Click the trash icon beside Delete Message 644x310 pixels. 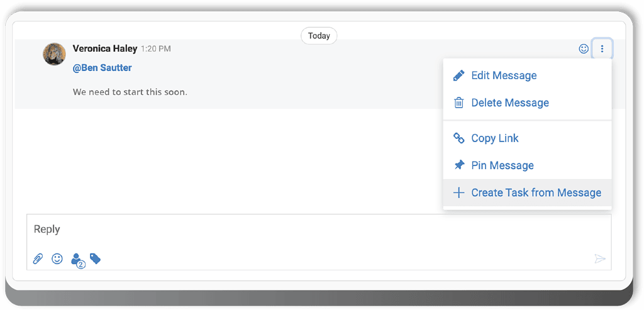tap(459, 102)
